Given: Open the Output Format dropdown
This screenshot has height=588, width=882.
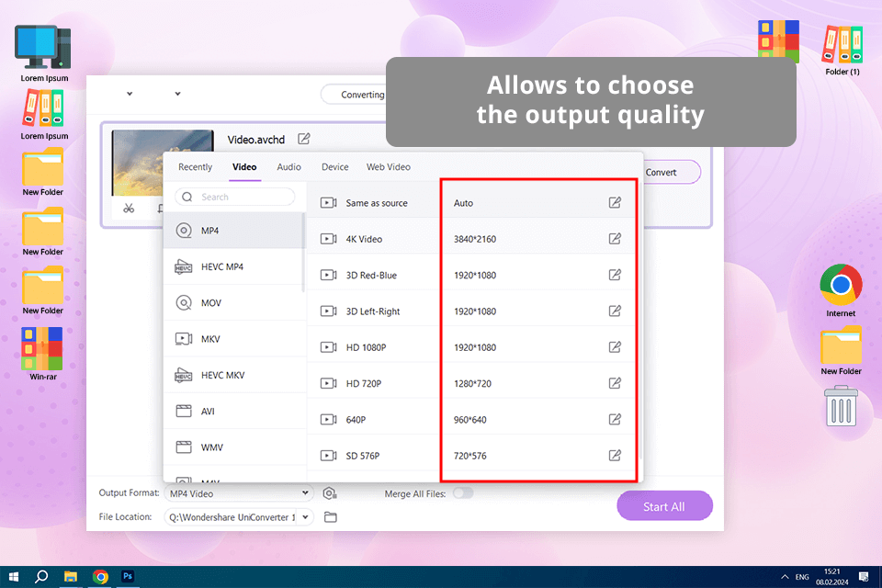Looking at the screenshot, I should point(239,493).
